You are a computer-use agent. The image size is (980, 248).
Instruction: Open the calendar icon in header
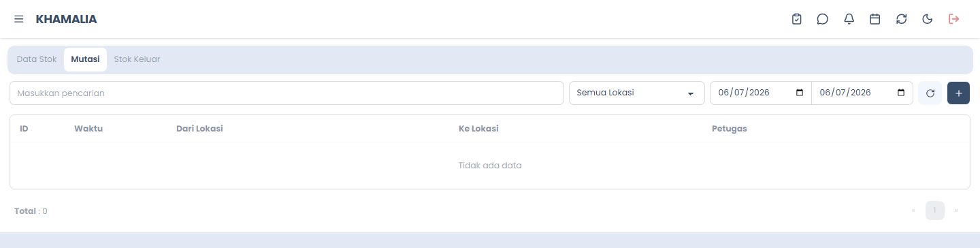tap(875, 19)
